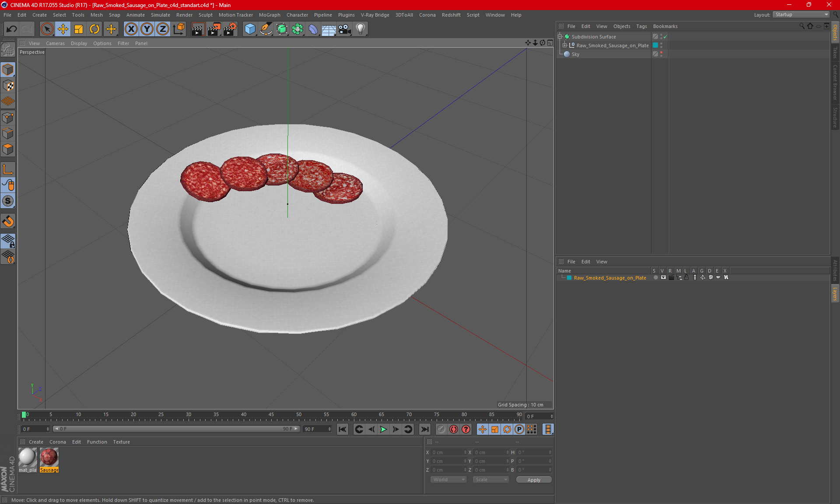Image resolution: width=840 pixels, height=504 pixels.
Task: Activate the Scale tool
Action: click(x=79, y=29)
